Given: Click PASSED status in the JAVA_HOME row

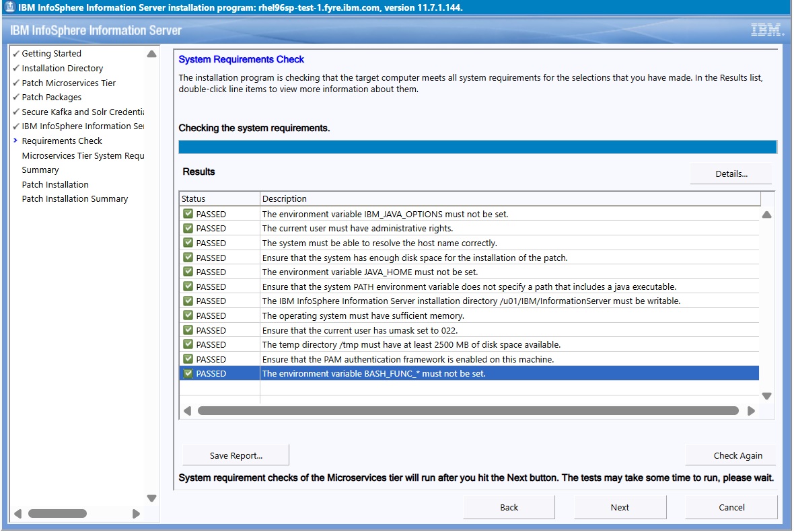Looking at the screenshot, I should [211, 272].
